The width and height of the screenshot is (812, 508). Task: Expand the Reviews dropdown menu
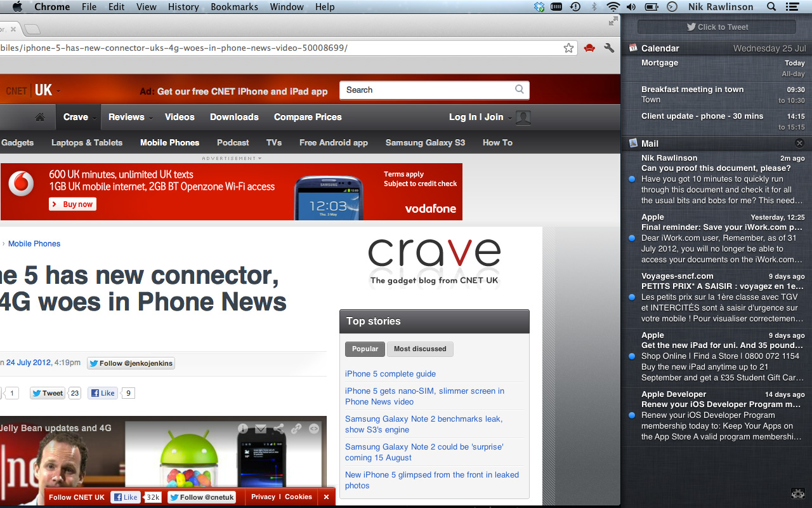point(151,117)
